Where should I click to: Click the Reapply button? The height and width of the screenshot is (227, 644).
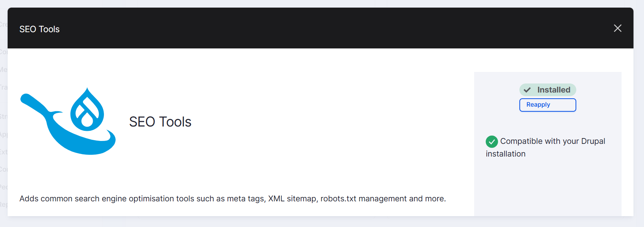[x=547, y=105]
